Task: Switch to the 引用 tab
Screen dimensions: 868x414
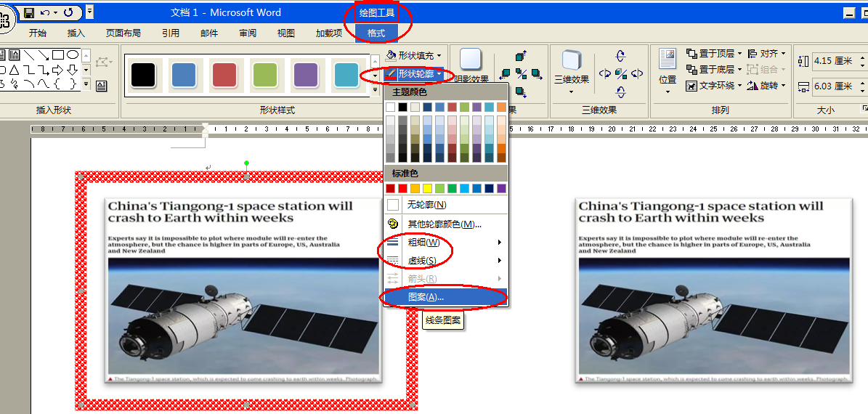Action: 171,33
